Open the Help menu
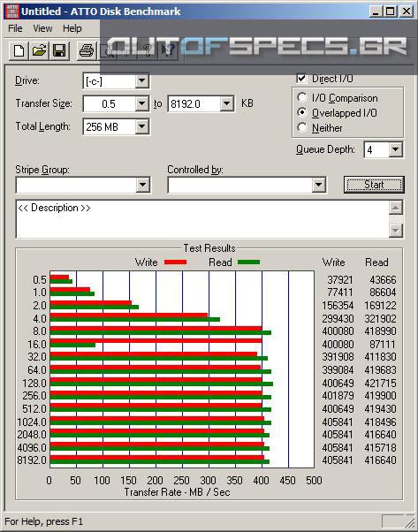The image size is (418, 532). coord(72,28)
